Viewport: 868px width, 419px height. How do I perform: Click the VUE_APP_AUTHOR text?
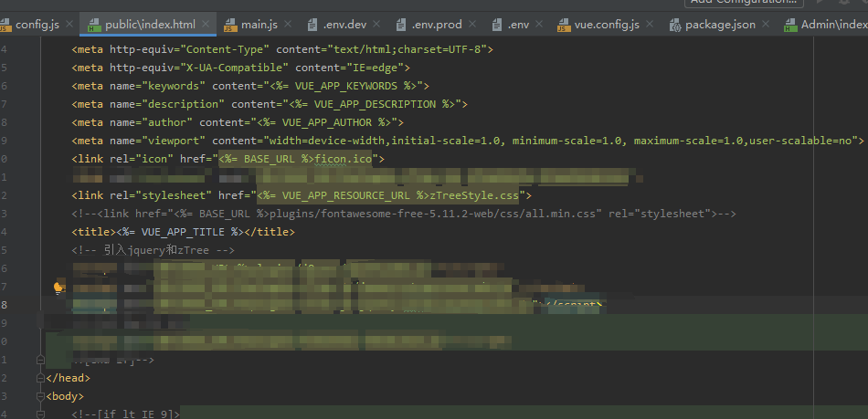[326, 122]
